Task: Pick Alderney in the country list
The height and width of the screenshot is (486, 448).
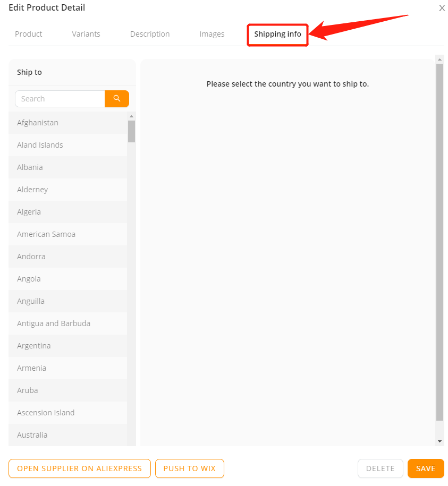Action: point(68,190)
